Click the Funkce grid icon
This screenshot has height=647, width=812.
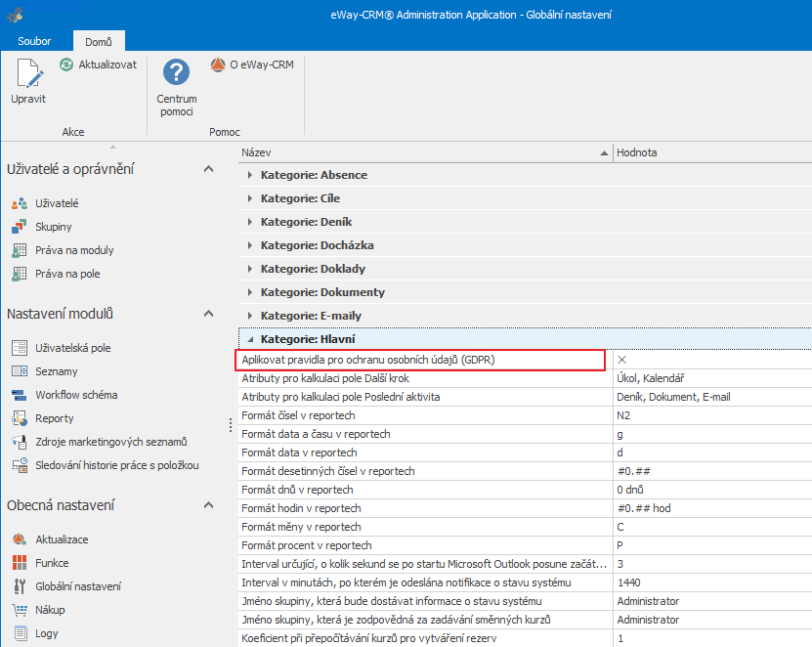coord(20,563)
